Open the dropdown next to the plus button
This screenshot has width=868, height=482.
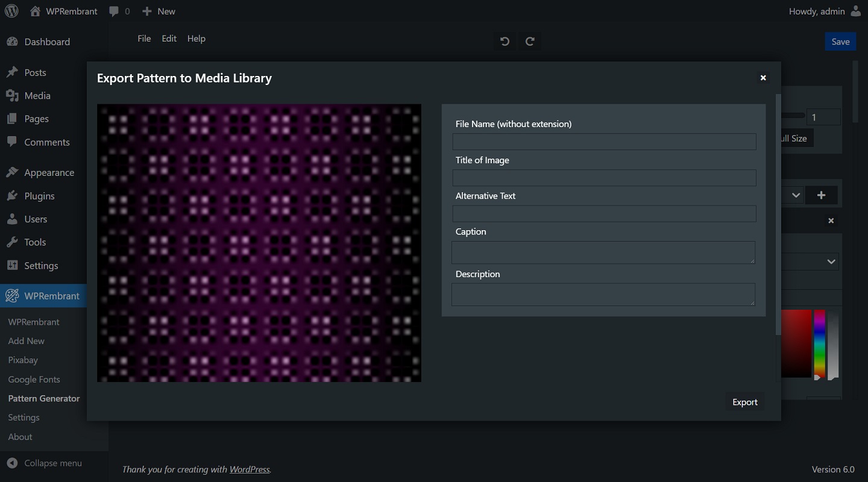point(796,195)
